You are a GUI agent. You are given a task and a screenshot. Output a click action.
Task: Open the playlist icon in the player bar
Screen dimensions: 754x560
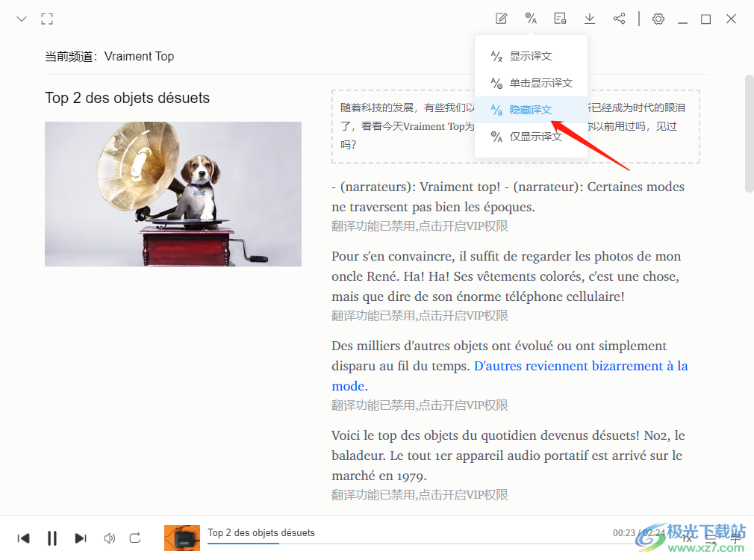(x=711, y=538)
